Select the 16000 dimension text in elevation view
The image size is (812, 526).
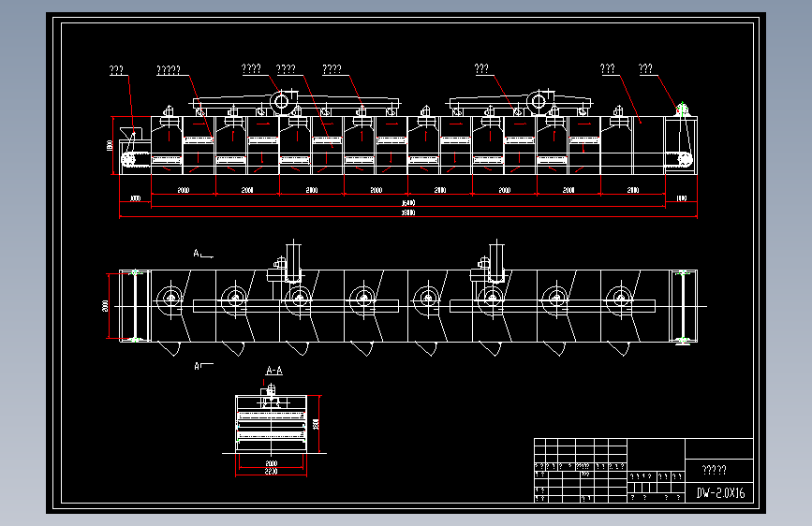pos(408,202)
